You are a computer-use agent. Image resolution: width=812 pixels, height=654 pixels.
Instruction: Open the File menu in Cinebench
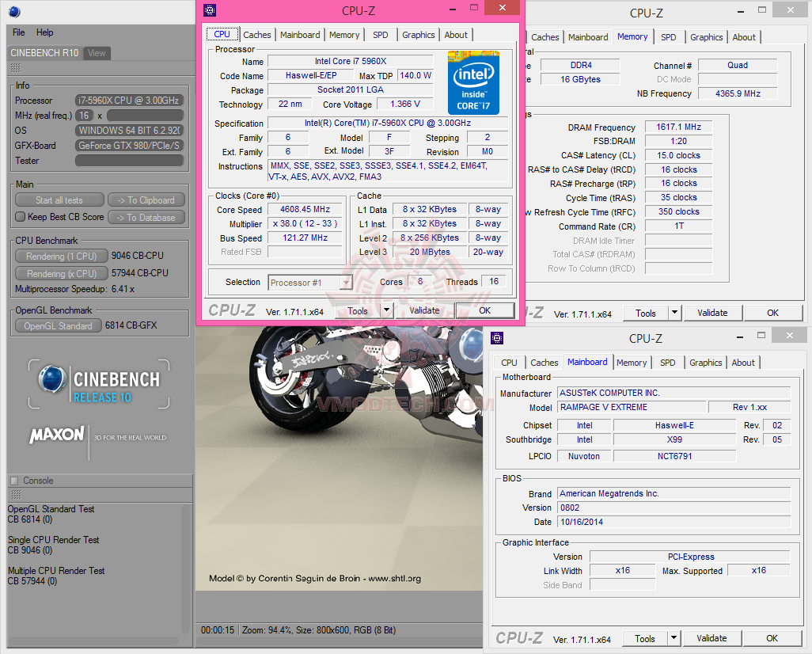coord(18,32)
